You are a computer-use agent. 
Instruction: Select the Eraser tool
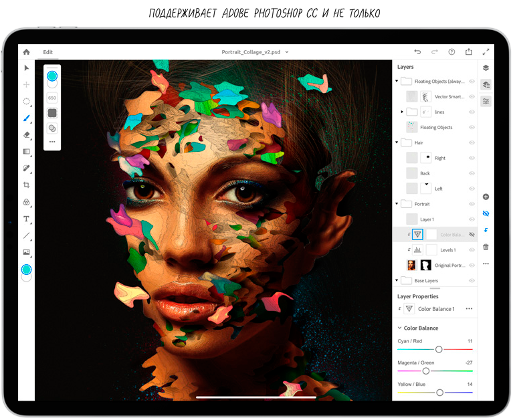[27, 134]
